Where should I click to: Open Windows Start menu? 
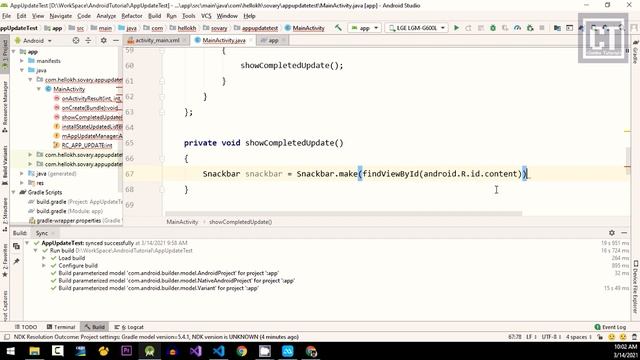click(11, 351)
